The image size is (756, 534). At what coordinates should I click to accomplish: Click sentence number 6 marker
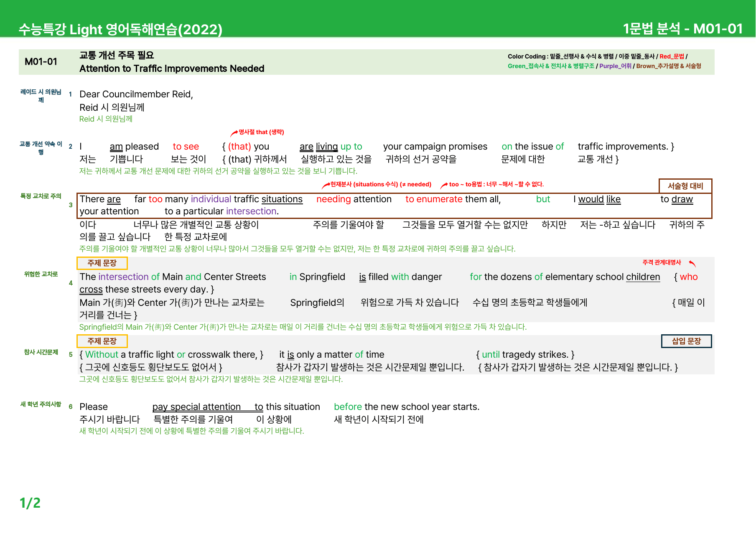click(71, 407)
